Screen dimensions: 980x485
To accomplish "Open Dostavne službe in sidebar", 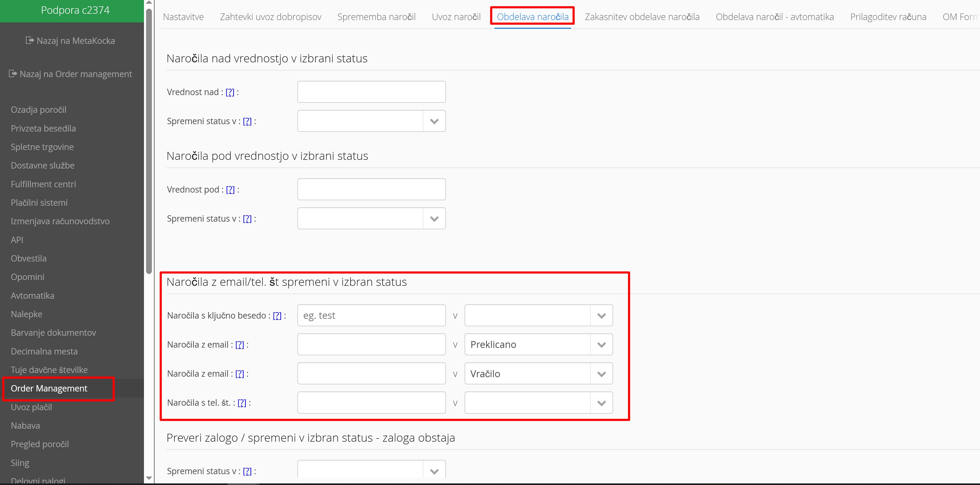I will [x=43, y=165].
